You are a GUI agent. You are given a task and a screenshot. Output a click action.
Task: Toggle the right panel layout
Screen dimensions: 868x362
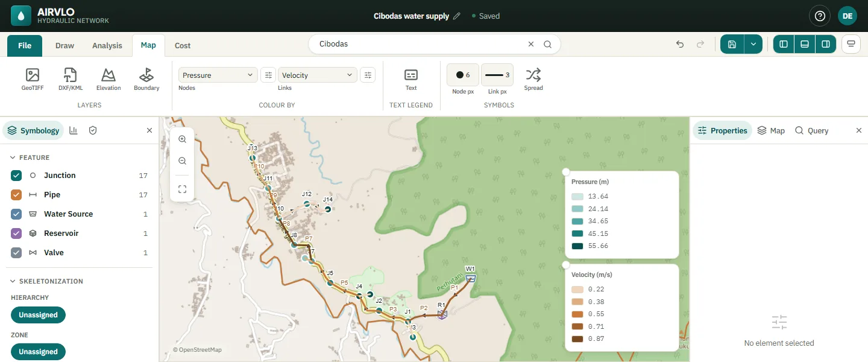[826, 44]
